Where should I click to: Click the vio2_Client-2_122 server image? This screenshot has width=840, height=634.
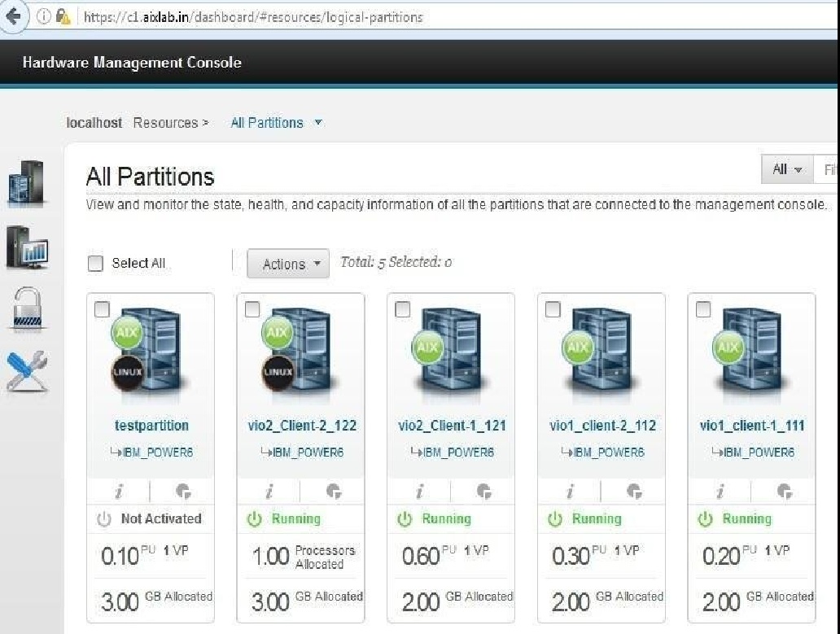(x=301, y=352)
